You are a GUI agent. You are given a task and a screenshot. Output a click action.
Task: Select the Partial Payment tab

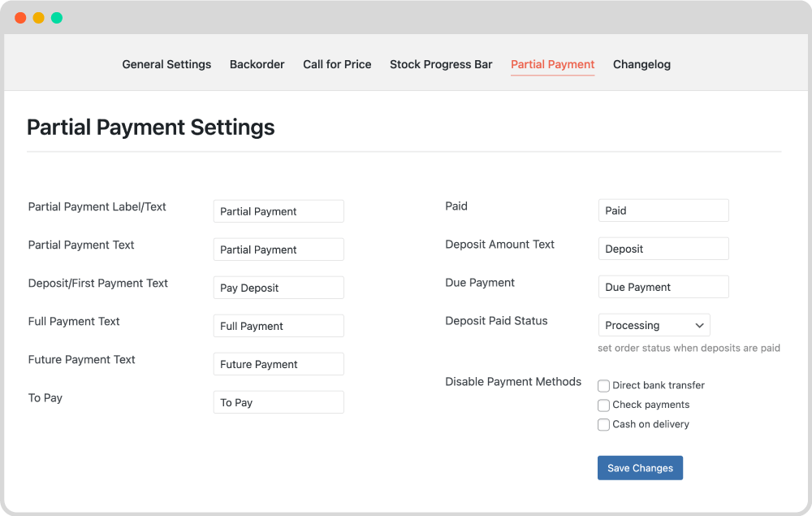point(552,64)
